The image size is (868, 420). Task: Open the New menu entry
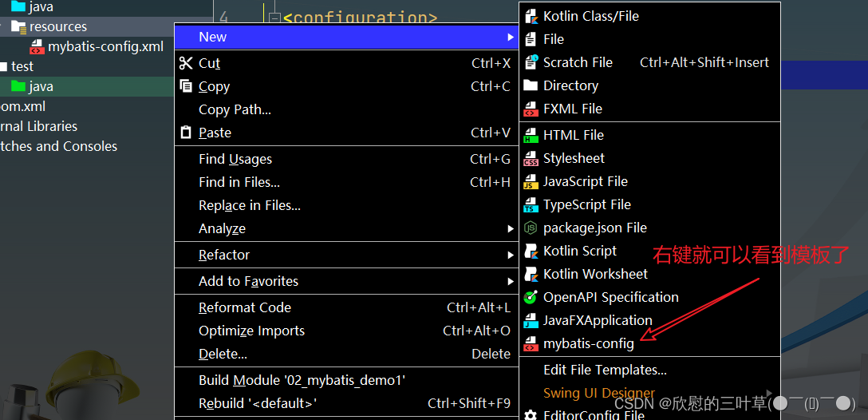click(346, 37)
